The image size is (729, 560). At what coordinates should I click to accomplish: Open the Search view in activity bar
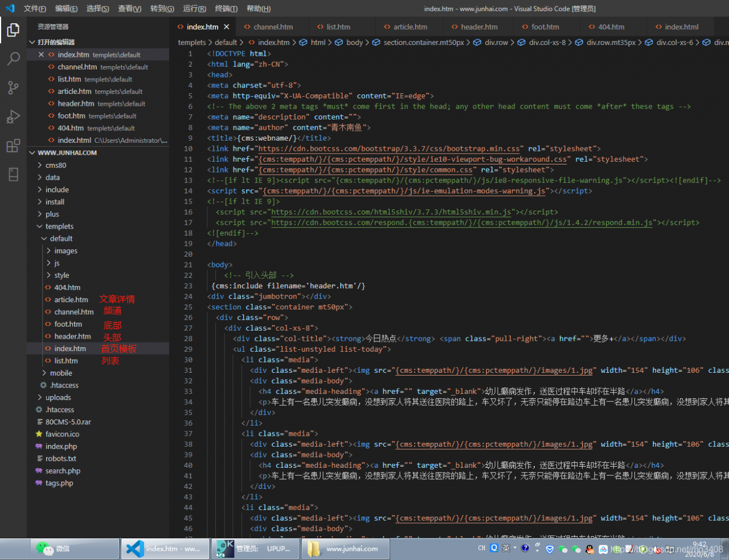(x=13, y=59)
